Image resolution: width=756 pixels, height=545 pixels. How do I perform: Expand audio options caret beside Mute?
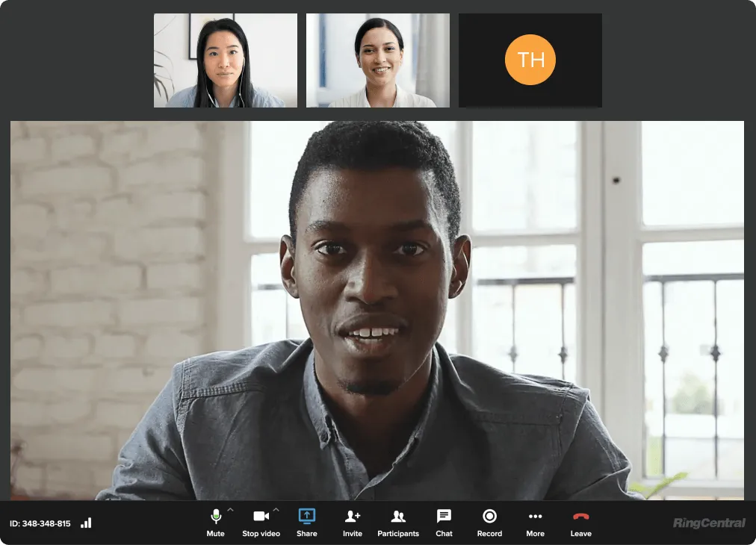(x=230, y=511)
